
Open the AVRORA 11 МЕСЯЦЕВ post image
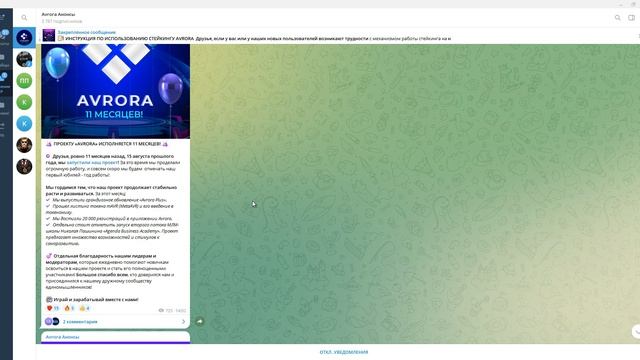[116, 91]
